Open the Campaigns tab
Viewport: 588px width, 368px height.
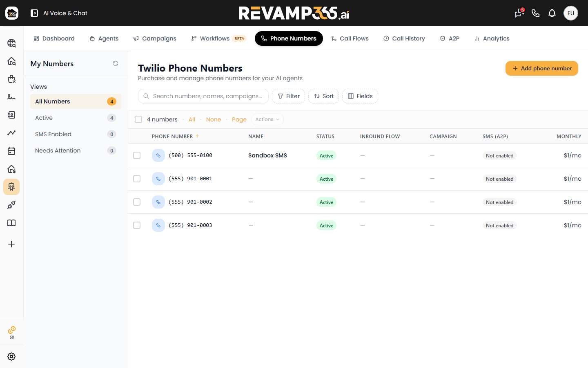point(155,38)
